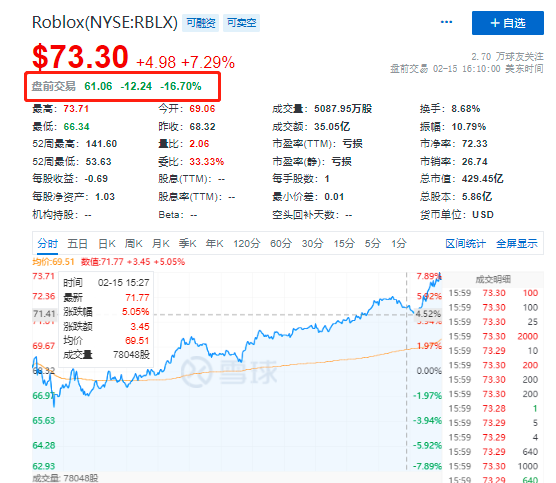Image resolution: width=556 pixels, height=483 pixels.
Task: Add Roblox to watchlist with 自选 button
Action: coord(507,23)
